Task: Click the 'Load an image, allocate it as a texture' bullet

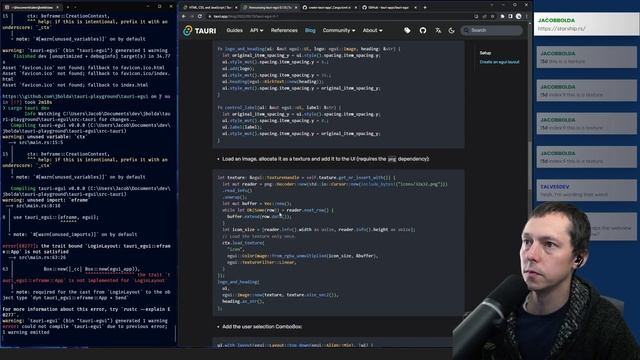Action: [x=325, y=159]
